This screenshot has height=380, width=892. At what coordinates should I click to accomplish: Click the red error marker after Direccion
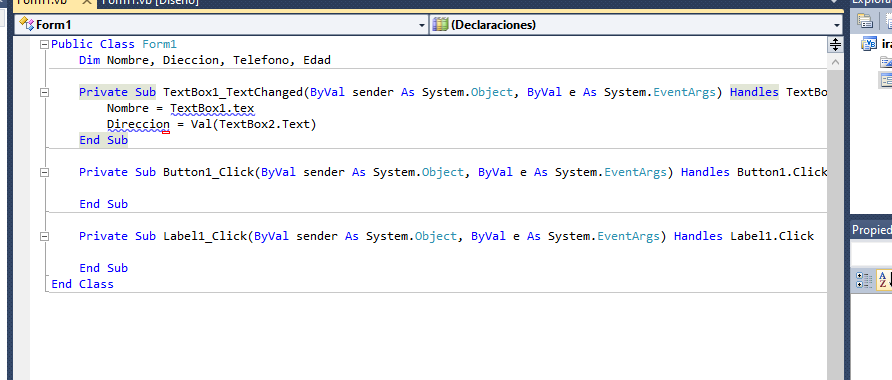pos(166,132)
